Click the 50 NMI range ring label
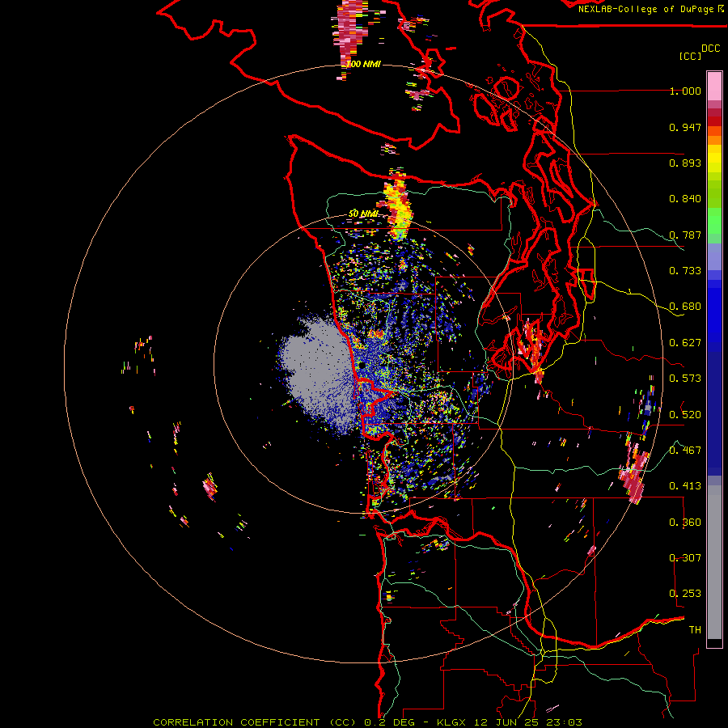This screenshot has height=728, width=728. (363, 214)
